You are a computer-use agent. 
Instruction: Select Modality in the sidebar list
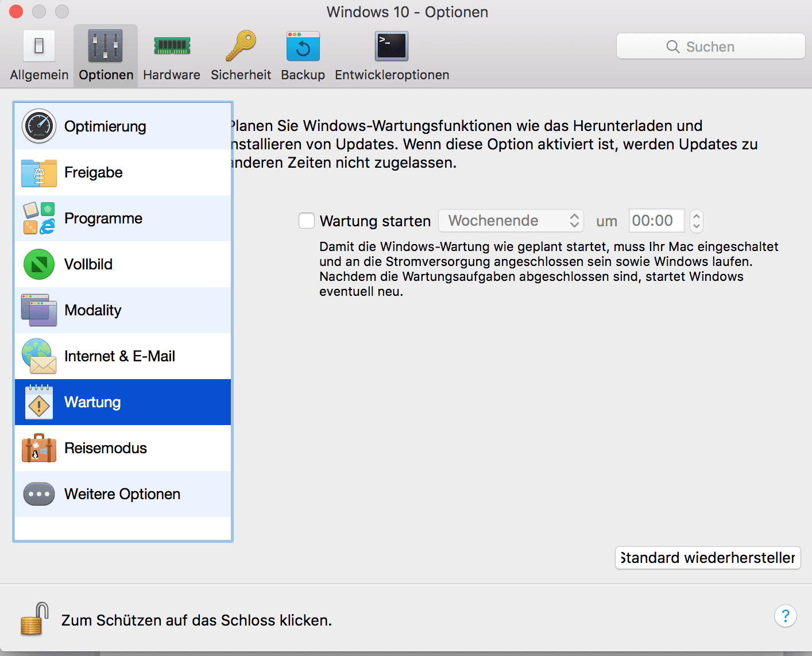pos(123,310)
